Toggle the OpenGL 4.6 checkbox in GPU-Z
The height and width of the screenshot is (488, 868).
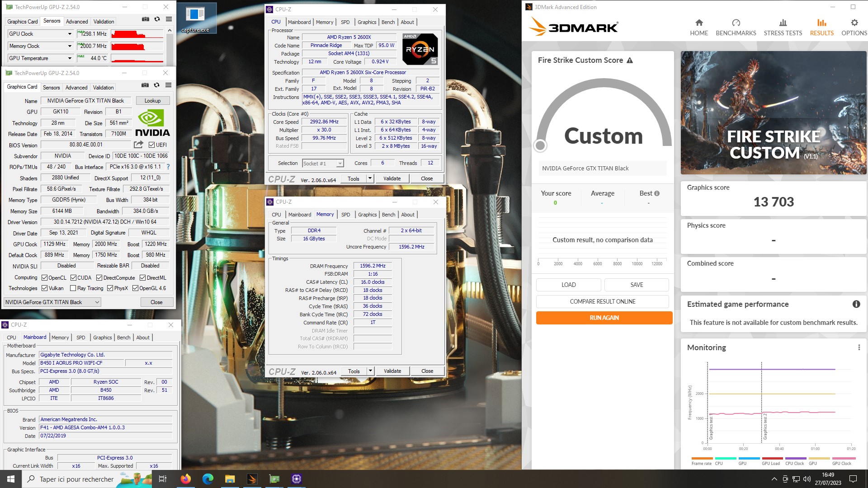point(135,288)
